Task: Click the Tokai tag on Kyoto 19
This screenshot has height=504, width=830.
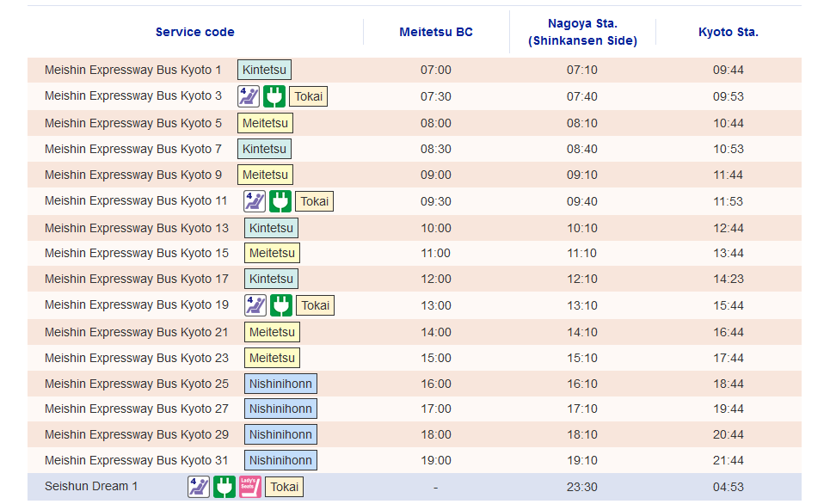Action: [316, 305]
